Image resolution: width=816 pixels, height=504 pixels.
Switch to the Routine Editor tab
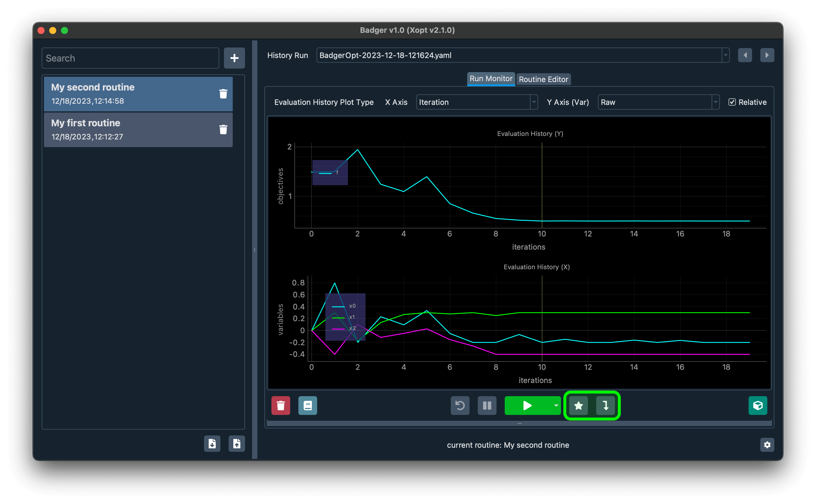[543, 79]
